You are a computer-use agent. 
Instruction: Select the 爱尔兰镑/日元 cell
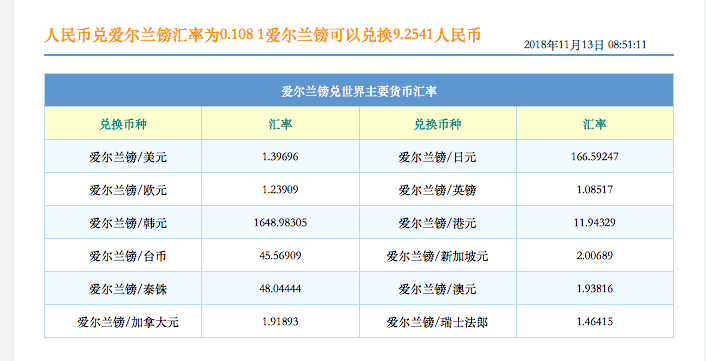438,157
